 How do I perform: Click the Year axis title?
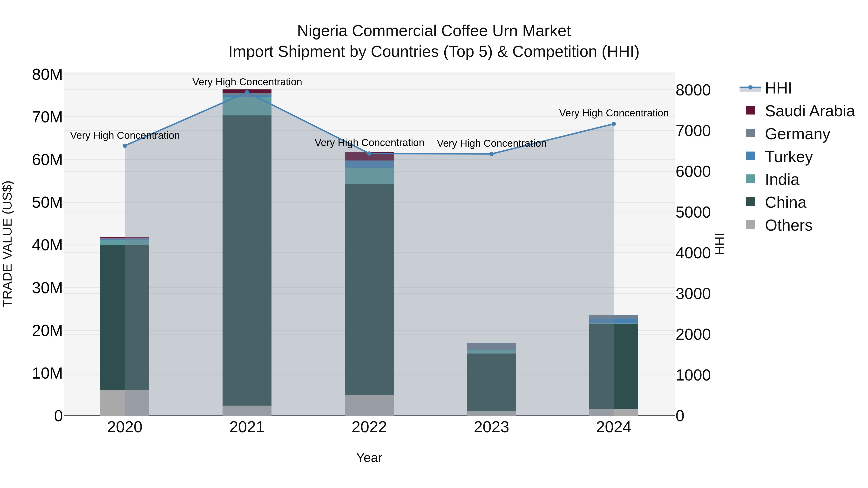(369, 458)
